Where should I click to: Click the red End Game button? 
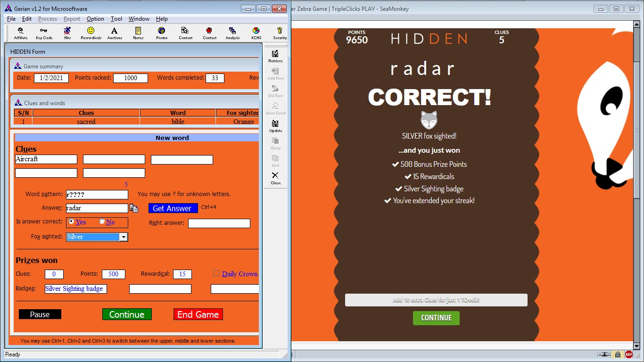[198, 314]
